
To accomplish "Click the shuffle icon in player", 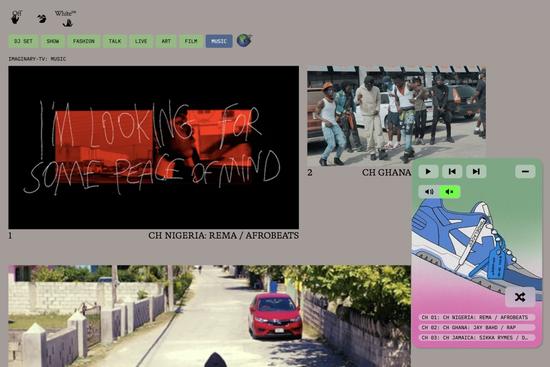I will [520, 297].
